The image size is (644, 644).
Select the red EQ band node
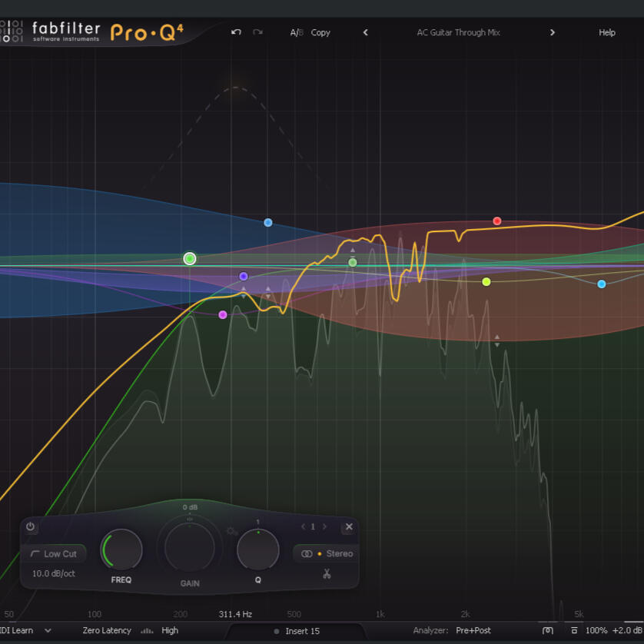point(497,221)
